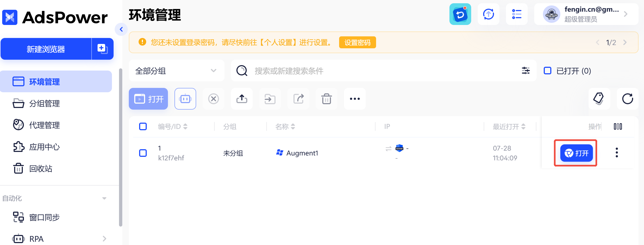644x245 pixels.
Task: Click the tag label icon
Action: pyautogui.click(x=599, y=99)
